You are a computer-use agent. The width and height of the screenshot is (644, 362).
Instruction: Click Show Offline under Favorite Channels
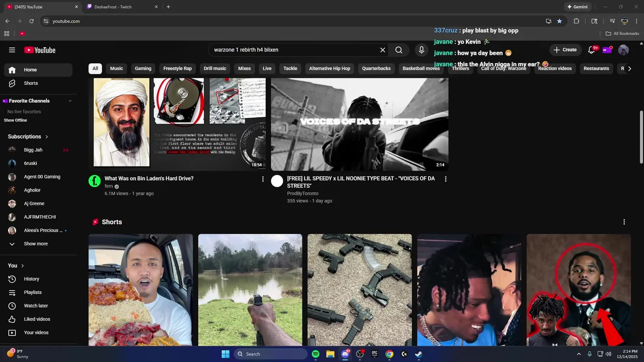coord(16,120)
